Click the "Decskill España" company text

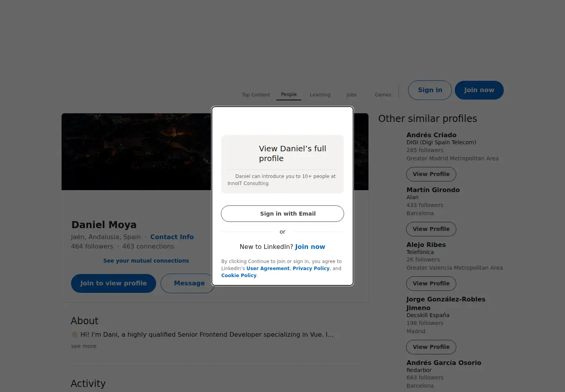pos(428,316)
